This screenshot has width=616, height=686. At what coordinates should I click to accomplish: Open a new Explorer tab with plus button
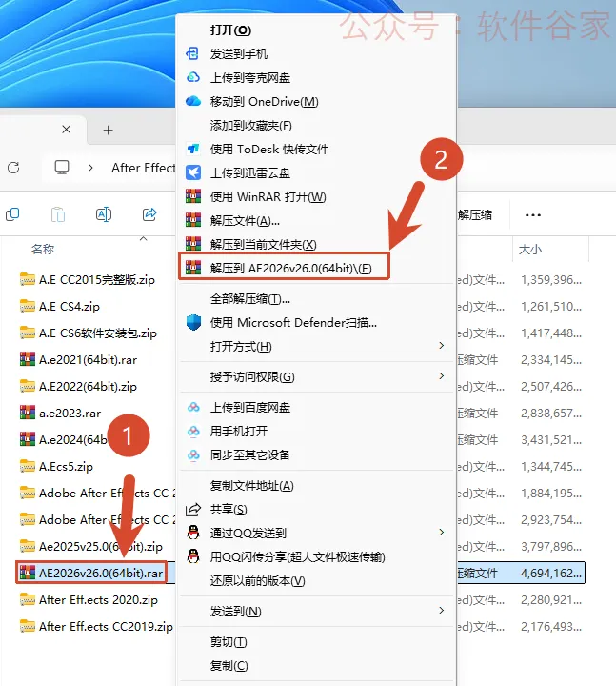(x=108, y=130)
